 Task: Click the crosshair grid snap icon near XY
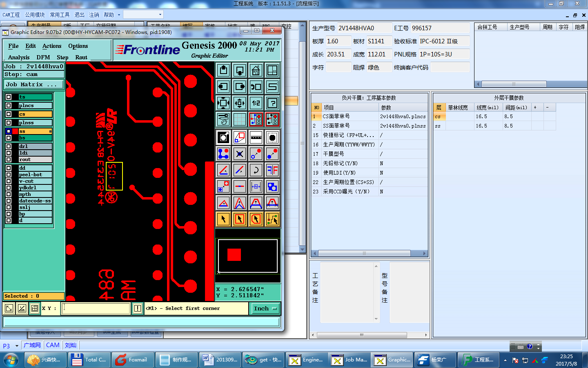point(35,308)
